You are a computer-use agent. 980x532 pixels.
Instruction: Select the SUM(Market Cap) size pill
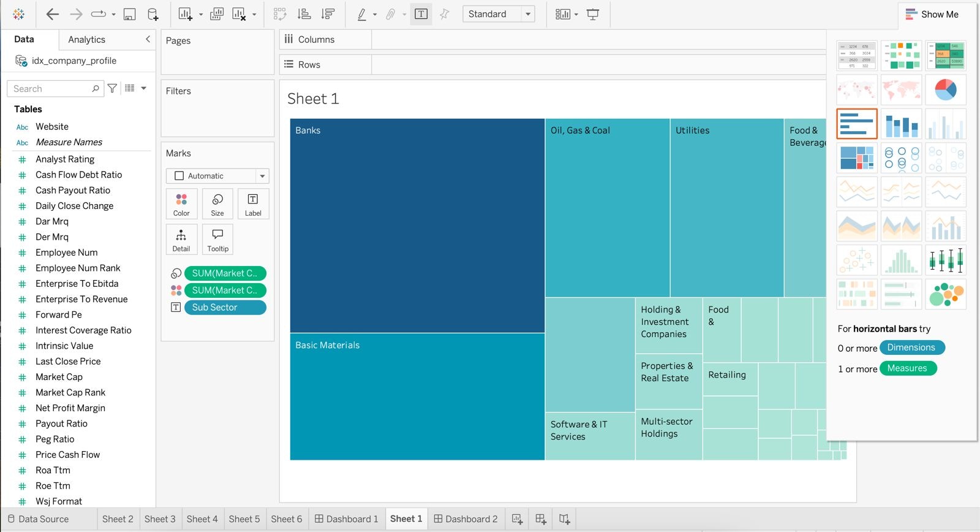tap(225, 273)
